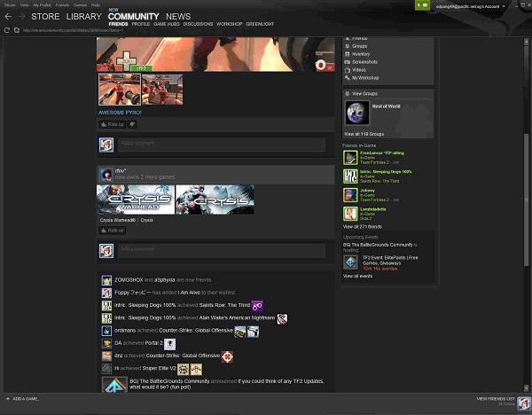Open the Steam menu

click(x=10, y=5)
